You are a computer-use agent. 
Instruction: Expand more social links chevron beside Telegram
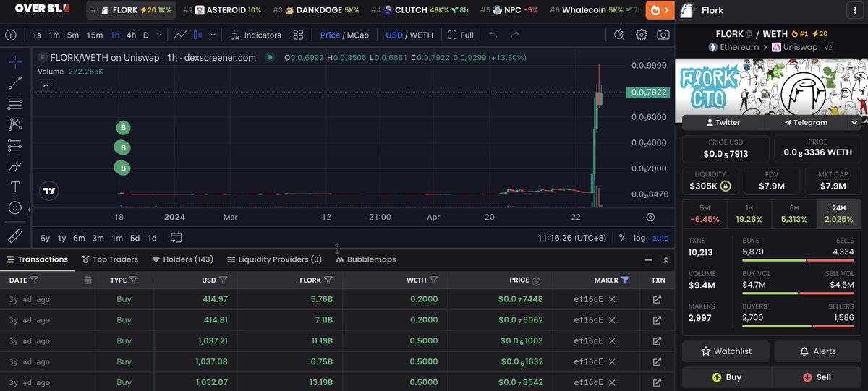click(x=854, y=123)
